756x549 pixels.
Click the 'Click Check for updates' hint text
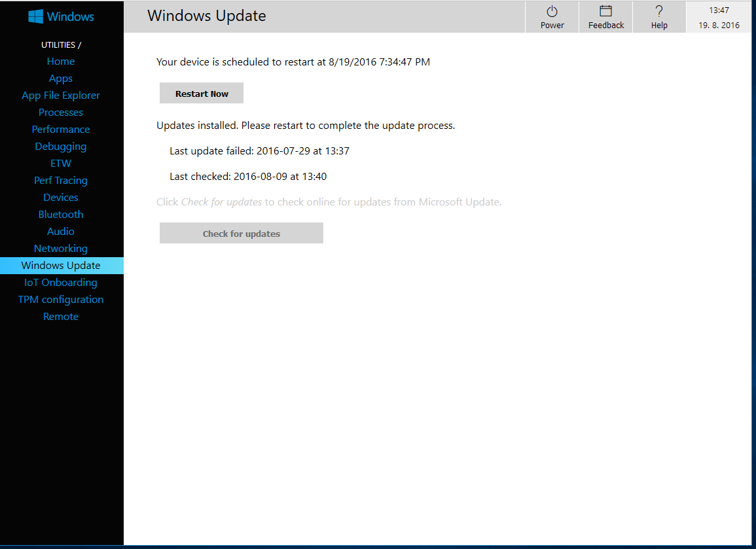click(x=329, y=202)
